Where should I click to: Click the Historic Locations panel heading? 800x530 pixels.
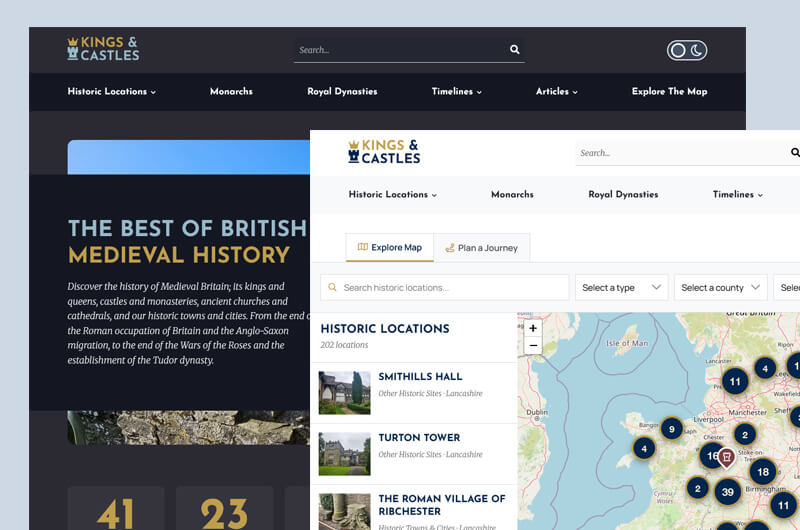(385, 329)
